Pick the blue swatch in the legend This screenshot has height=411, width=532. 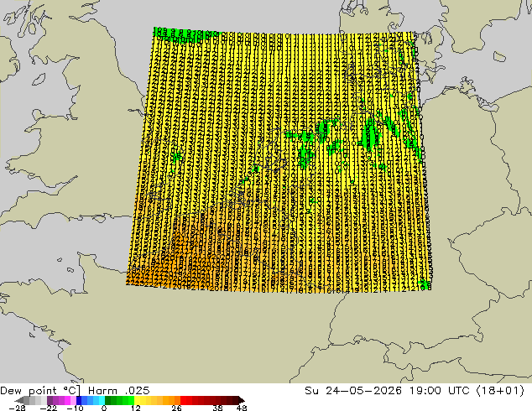(x=85, y=400)
